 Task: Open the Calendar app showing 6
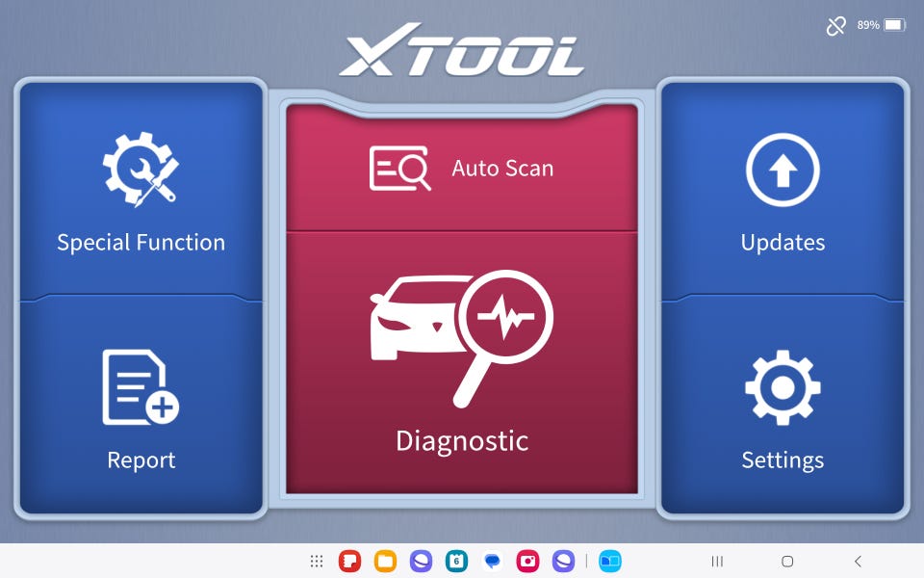point(456,561)
